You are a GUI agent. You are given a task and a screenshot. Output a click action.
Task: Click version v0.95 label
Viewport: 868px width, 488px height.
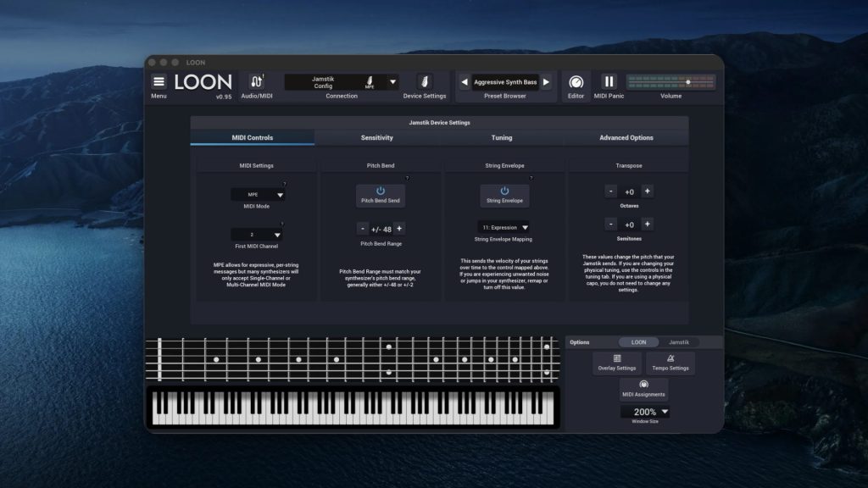(224, 97)
